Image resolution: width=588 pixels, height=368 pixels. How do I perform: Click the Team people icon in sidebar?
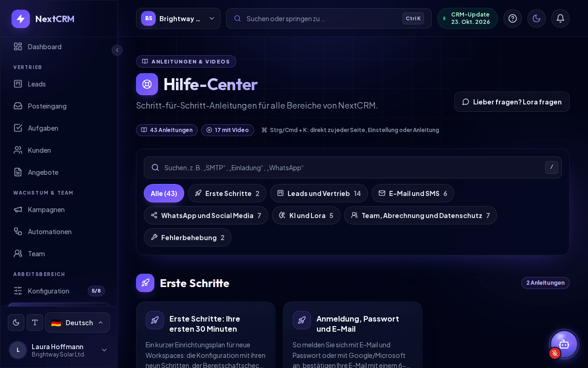18,253
